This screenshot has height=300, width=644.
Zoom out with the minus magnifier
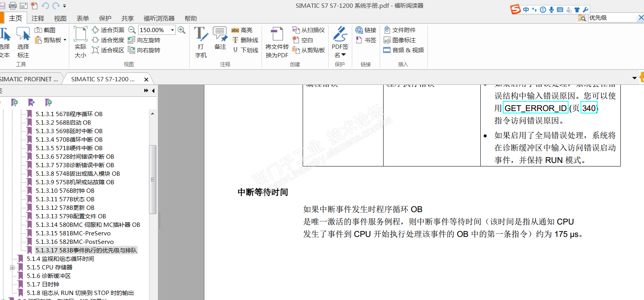132,30
